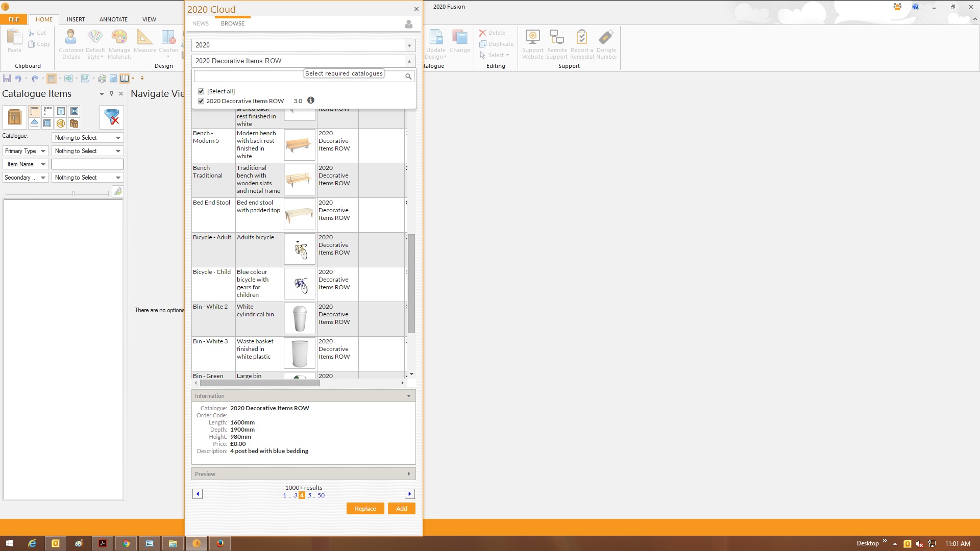This screenshot has width=980, height=551.
Task: Open the Primary Type dropdown
Action: coord(26,151)
